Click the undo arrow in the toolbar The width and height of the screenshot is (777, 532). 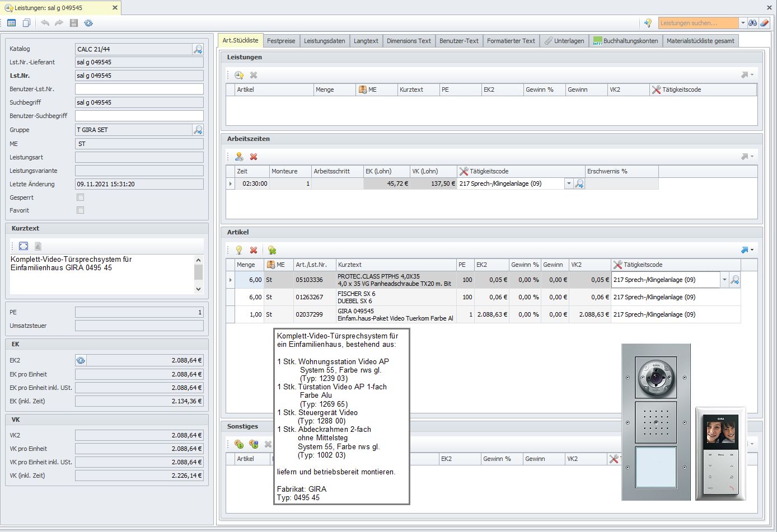pos(45,23)
